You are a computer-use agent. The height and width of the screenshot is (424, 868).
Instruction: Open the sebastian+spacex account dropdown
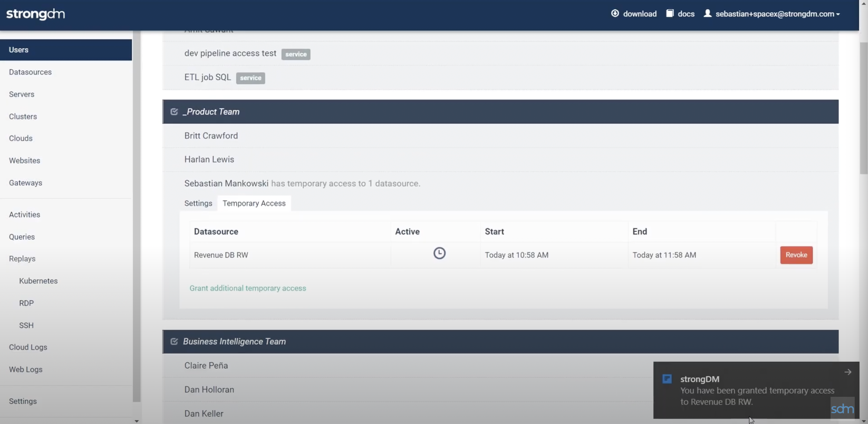coord(777,14)
